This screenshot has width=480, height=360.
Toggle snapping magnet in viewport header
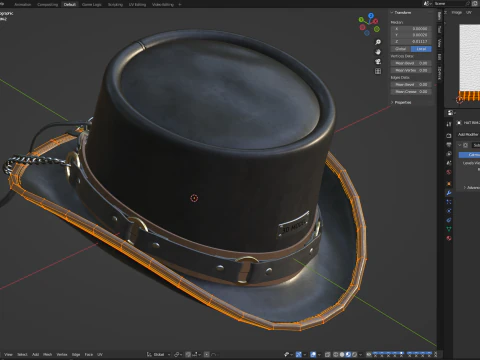(x=188, y=354)
